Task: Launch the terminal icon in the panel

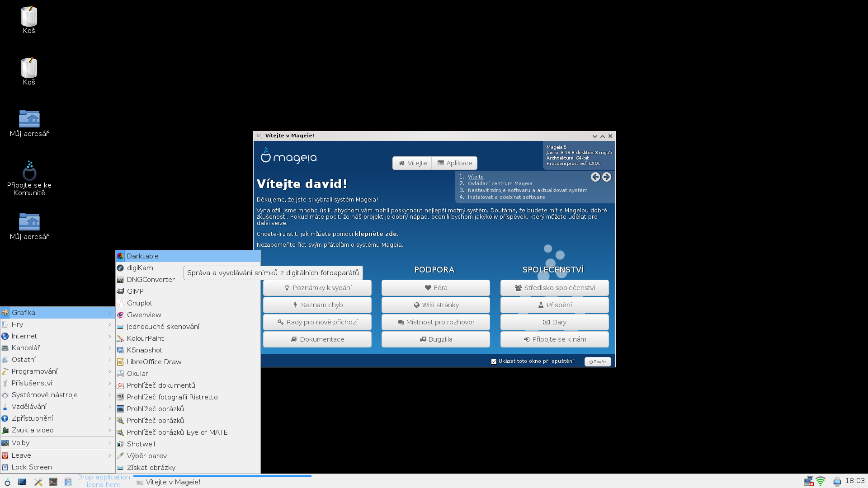Action: [x=53, y=482]
